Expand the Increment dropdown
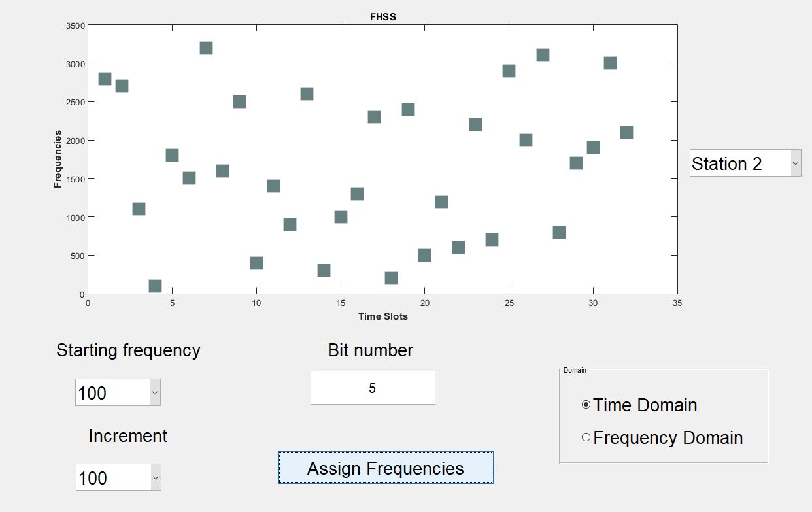This screenshot has width=812, height=512. pyautogui.click(x=118, y=477)
